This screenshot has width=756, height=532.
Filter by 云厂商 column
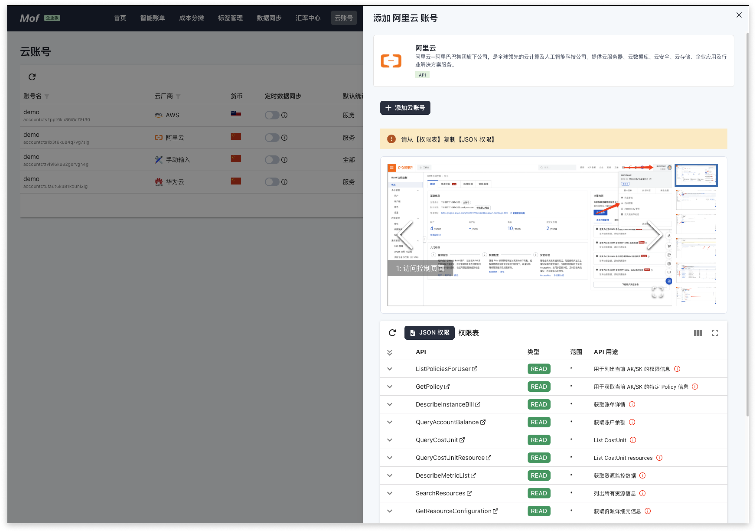click(178, 96)
